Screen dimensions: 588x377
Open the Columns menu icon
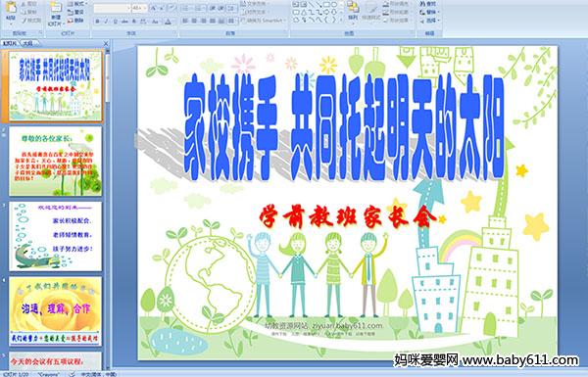(x=231, y=21)
